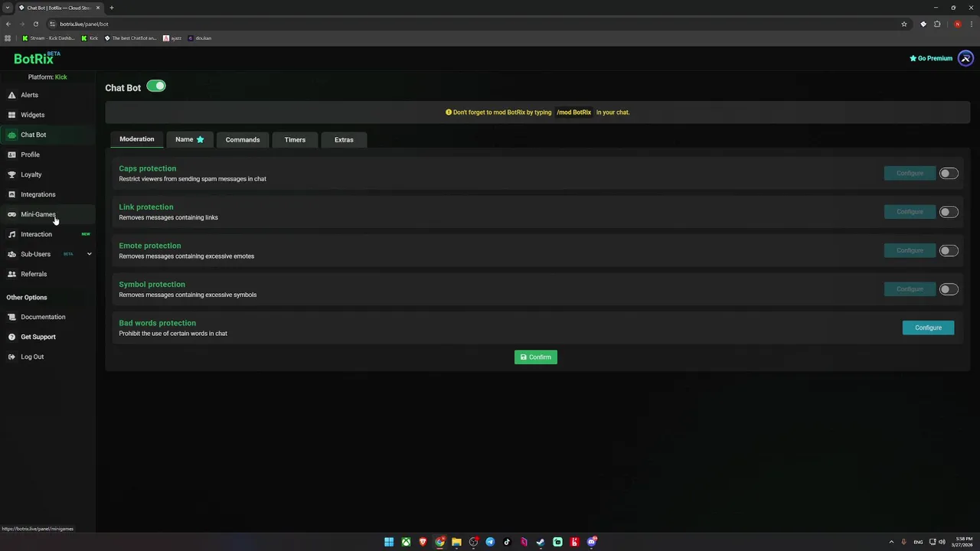Open TikTok from the taskbar

507,542
